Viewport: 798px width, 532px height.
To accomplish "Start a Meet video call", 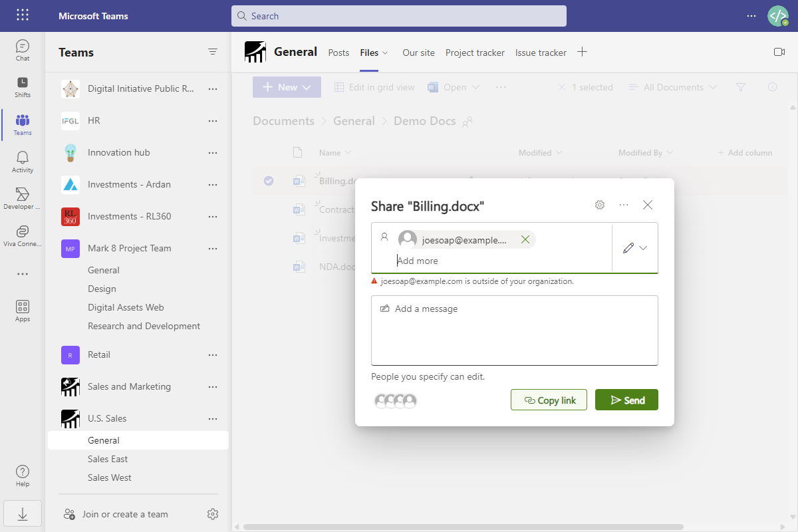I will coord(779,52).
